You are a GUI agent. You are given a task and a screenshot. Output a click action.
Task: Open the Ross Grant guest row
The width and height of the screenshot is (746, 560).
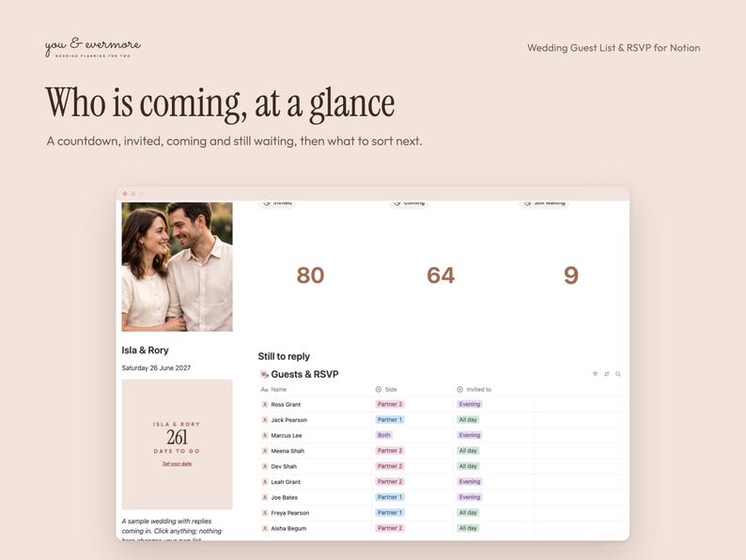click(441, 404)
